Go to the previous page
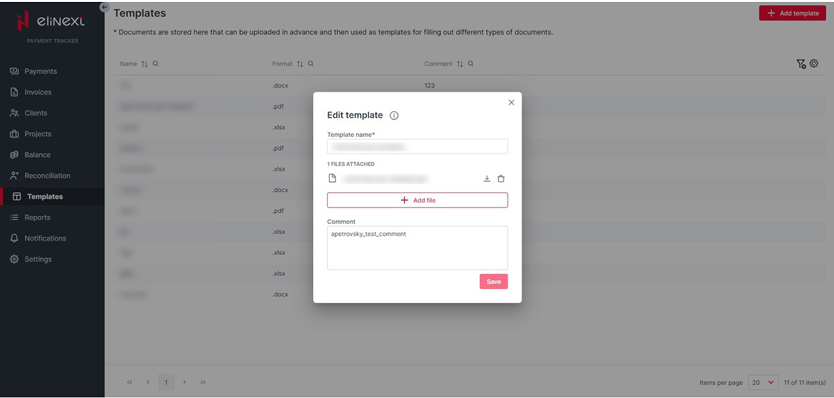This screenshot has width=834, height=398. pyautogui.click(x=148, y=382)
